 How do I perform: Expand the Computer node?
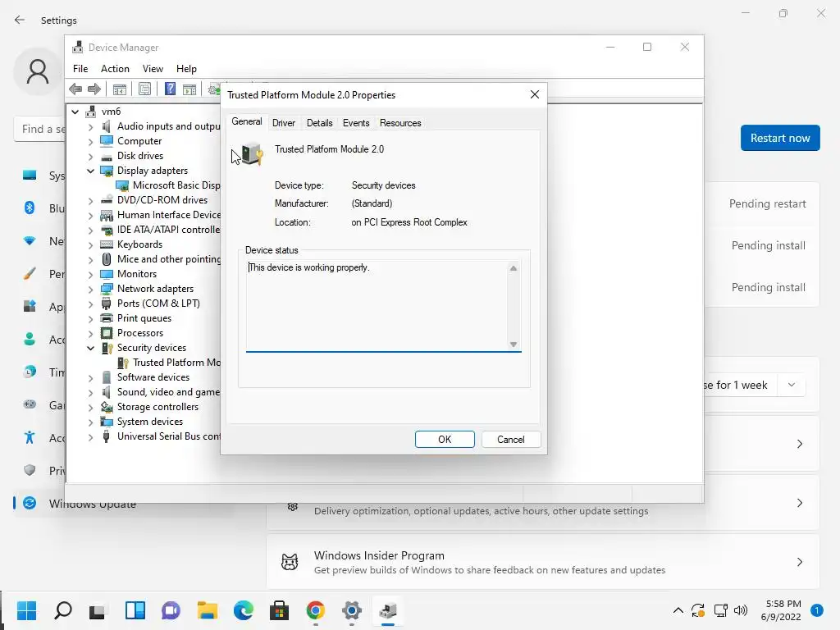tap(90, 142)
